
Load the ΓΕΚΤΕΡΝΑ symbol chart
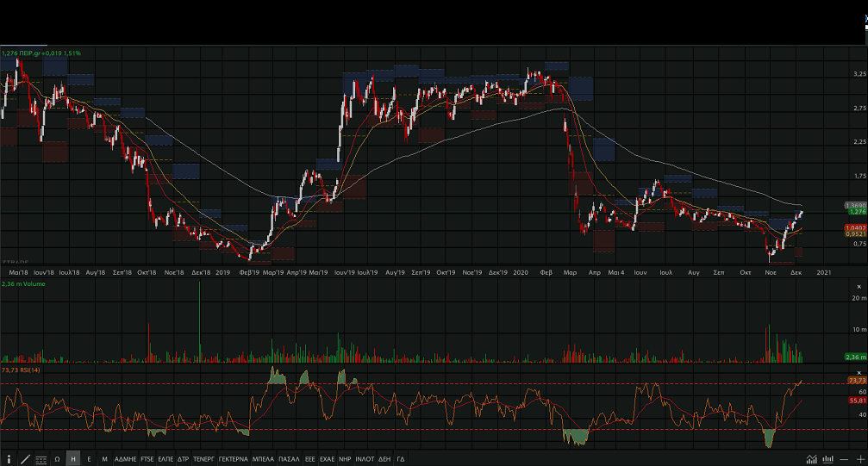pyautogui.click(x=233, y=459)
